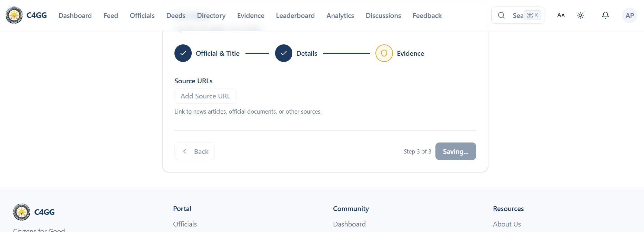Viewport: 644px width, 232px height.
Task: Open the Feedback nav item
Action: click(427, 15)
